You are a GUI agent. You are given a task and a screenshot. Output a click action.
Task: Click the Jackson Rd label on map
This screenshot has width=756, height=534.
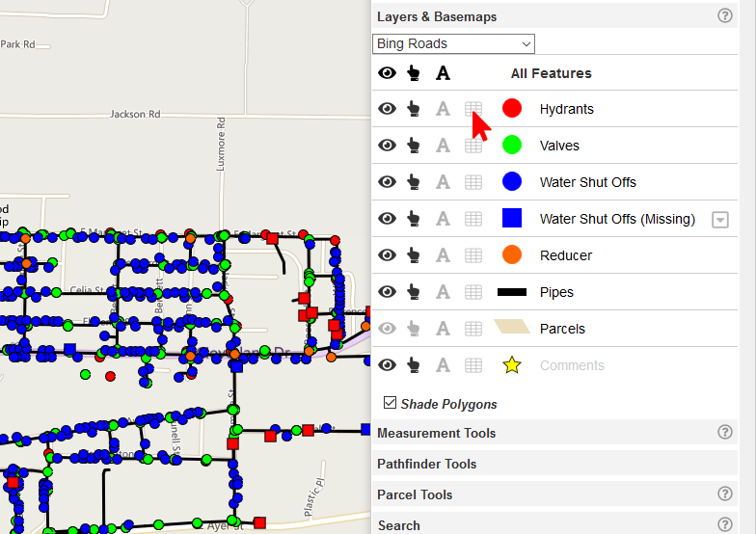coord(135,114)
